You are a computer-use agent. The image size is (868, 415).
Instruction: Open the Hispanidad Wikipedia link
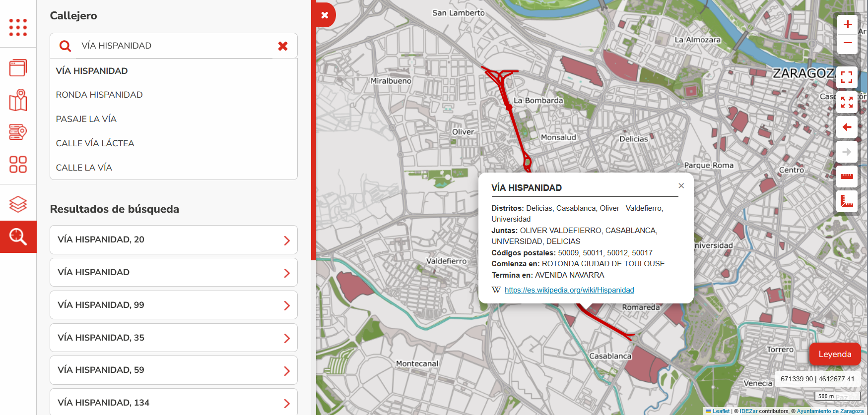coord(569,290)
